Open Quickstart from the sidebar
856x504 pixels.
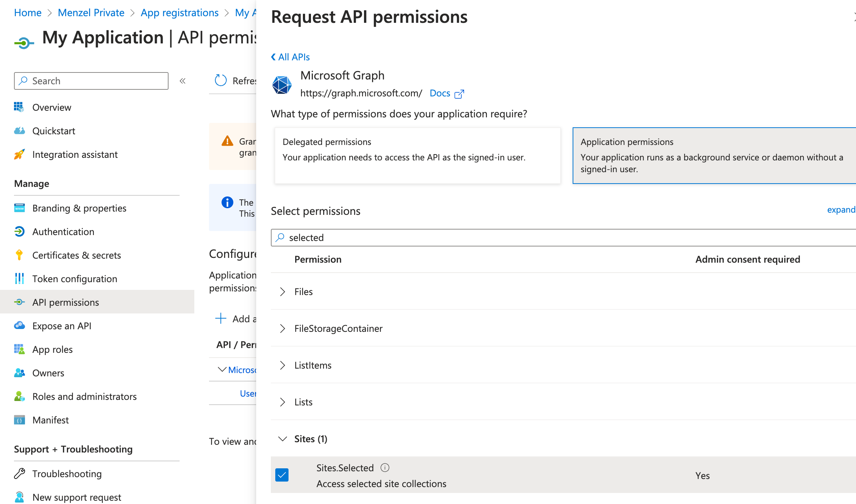pos(54,131)
